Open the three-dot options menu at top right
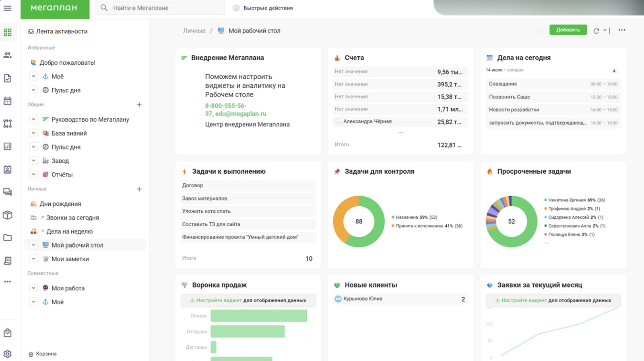This screenshot has width=644, height=361. pos(621,30)
